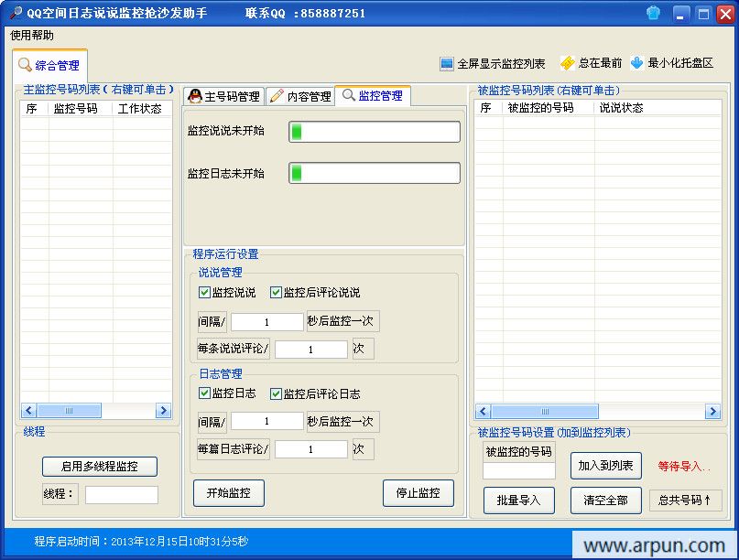Click the 监控日志 progress bar
Viewport: 739px width, 560px height.
click(x=375, y=173)
